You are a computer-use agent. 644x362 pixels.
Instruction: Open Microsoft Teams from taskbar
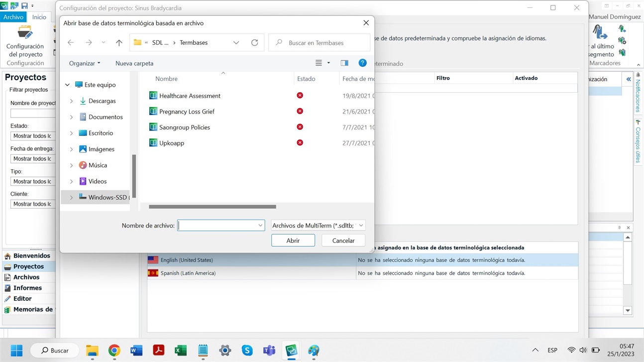point(269,351)
